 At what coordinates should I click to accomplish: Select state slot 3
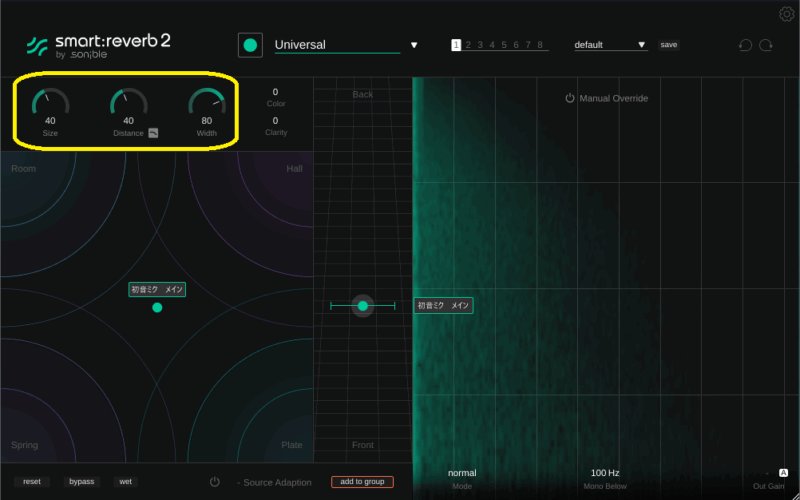[480, 45]
